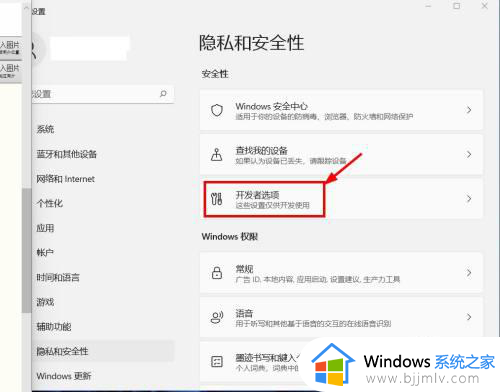500x392 pixels.
Task: Open the 墨迹书写和键入 card title
Action: pos(266,358)
